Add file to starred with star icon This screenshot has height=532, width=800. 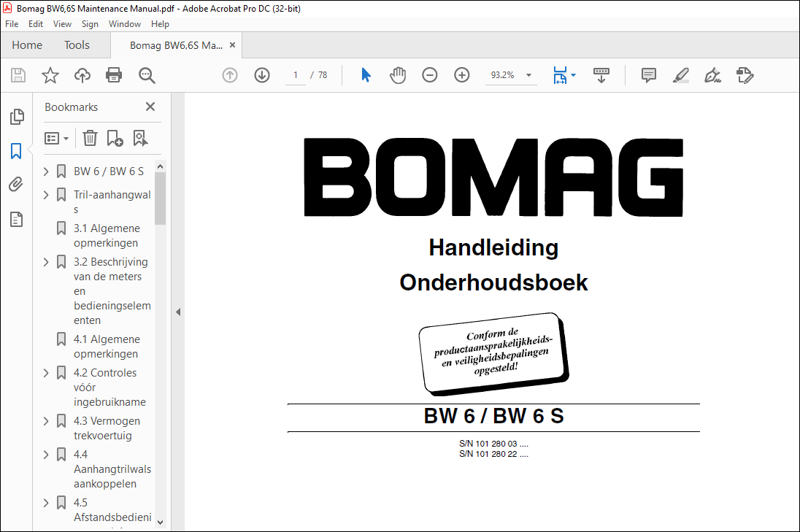50,75
